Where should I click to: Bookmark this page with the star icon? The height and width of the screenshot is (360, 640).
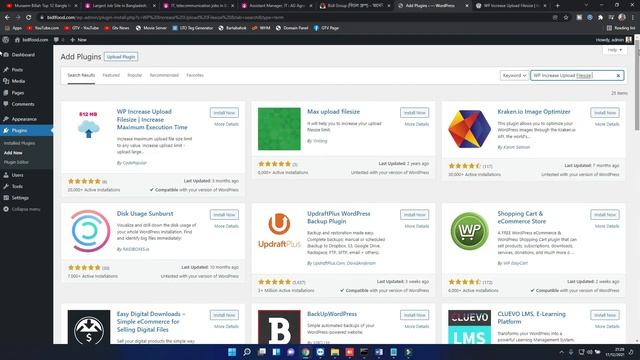[566, 18]
